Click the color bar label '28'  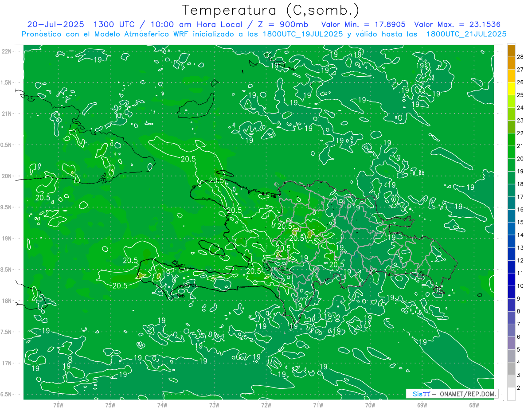point(520,57)
